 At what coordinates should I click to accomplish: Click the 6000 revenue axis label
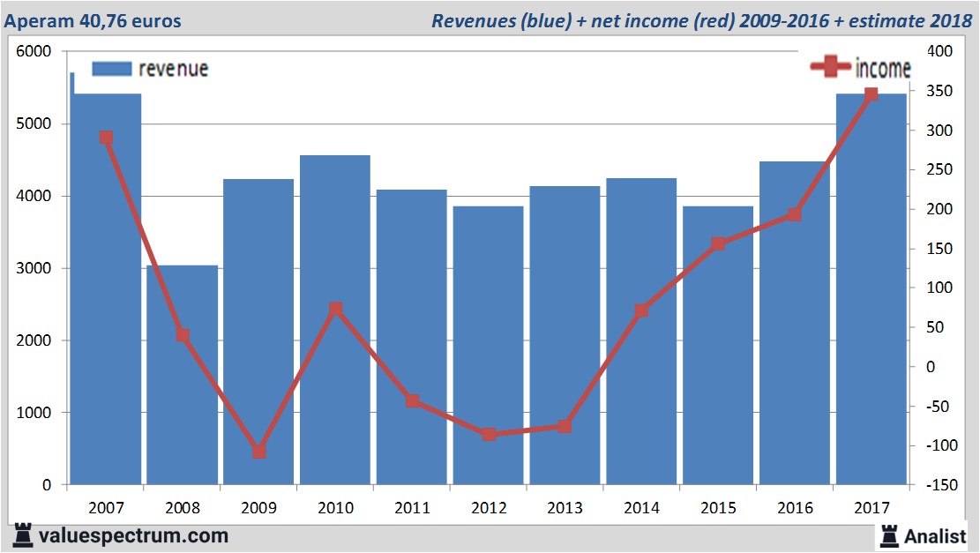34,51
